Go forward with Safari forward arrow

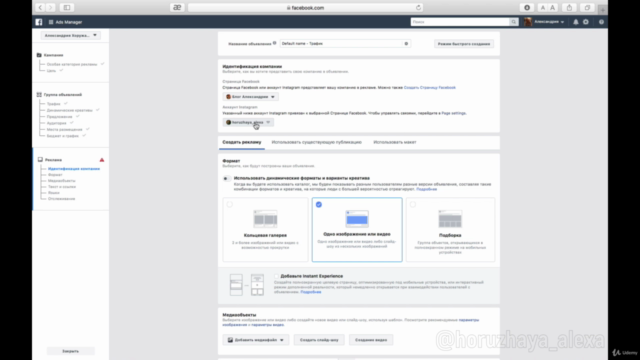click(51, 7)
